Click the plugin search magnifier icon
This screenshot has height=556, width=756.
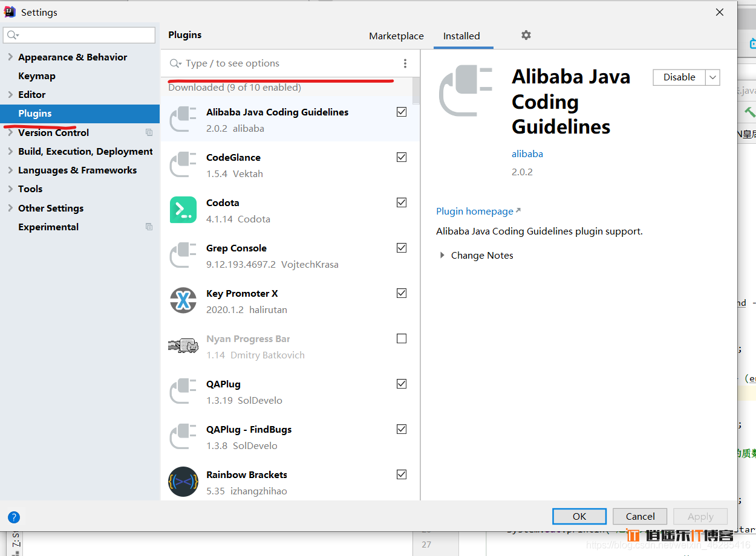tap(175, 63)
